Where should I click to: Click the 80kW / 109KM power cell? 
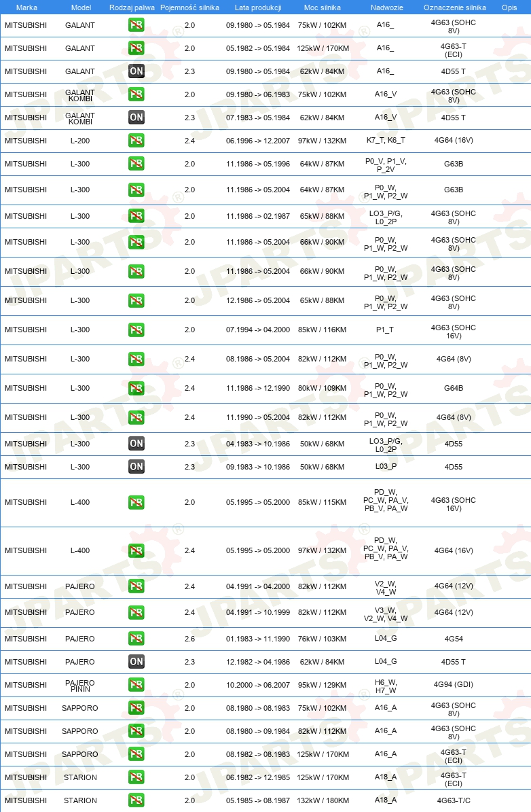pyautogui.click(x=323, y=388)
